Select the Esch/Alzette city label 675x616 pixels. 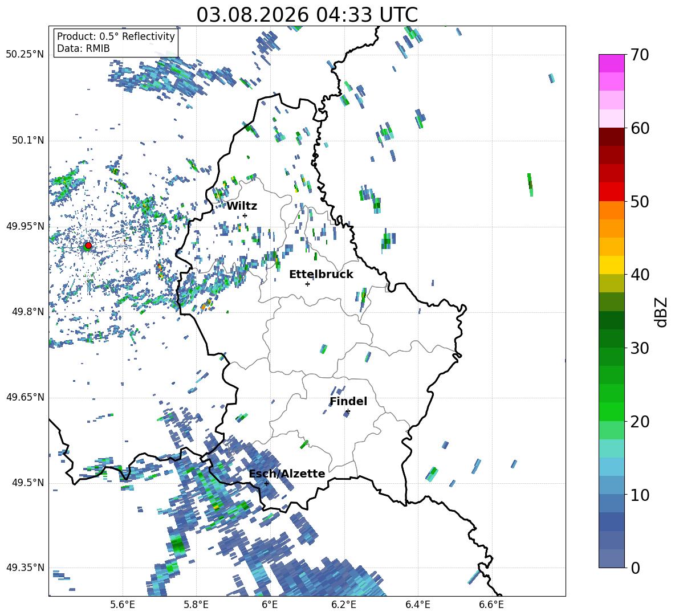coord(287,474)
